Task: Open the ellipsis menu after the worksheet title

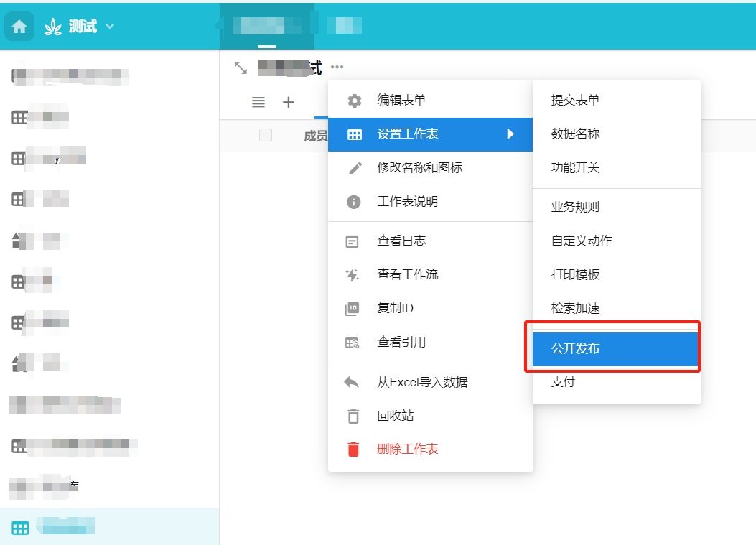Action: pos(337,67)
